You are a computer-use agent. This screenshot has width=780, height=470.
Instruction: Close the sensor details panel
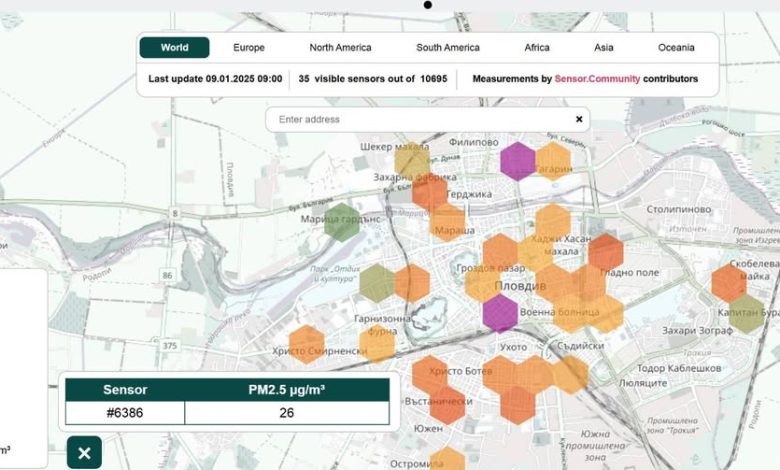84,453
